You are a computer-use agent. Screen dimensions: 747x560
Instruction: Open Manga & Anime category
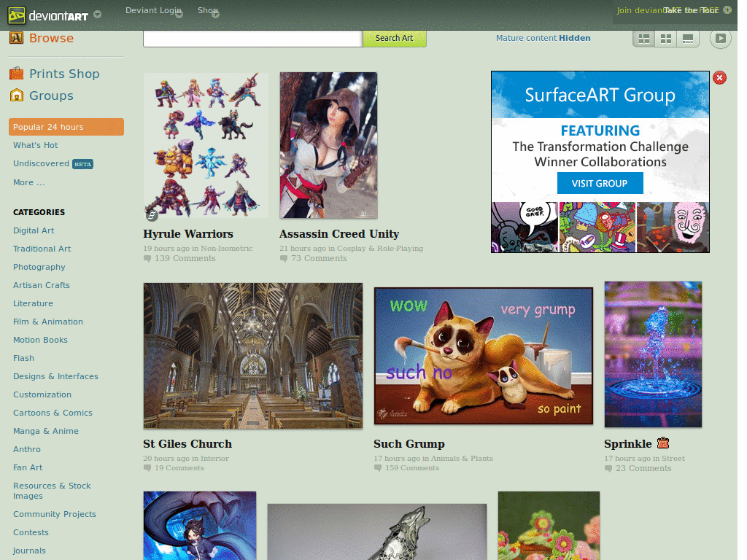coord(46,431)
